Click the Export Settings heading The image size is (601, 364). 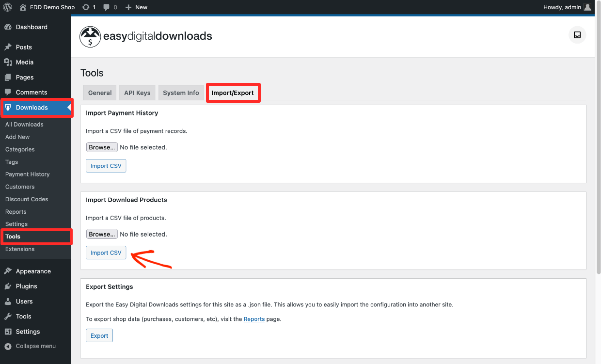[x=110, y=287]
